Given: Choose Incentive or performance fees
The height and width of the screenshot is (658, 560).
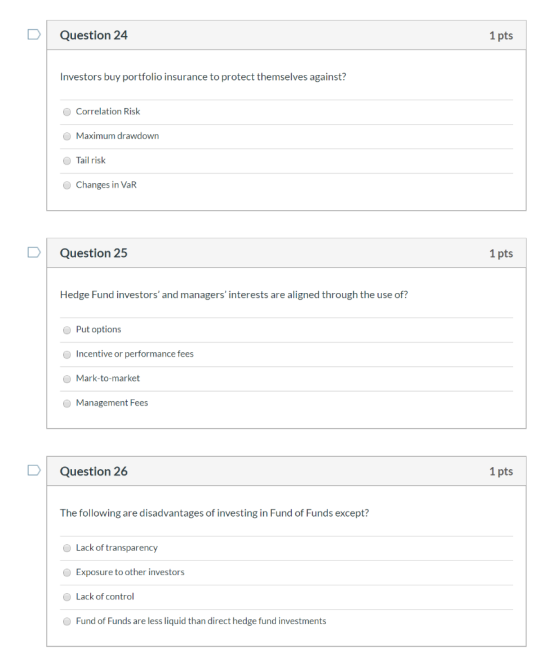Looking at the screenshot, I should point(67,354).
